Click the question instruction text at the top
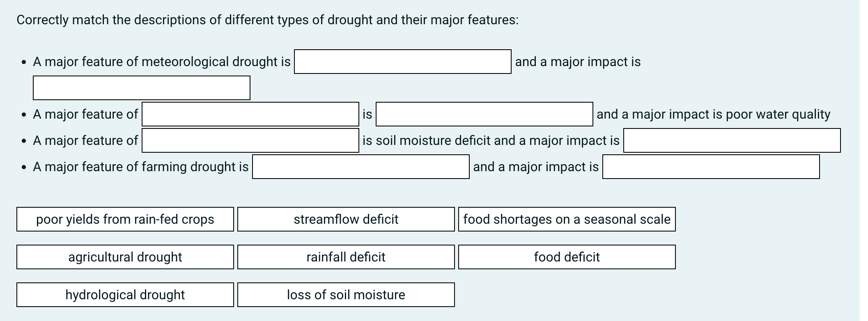The image size is (868, 321). click(267, 19)
